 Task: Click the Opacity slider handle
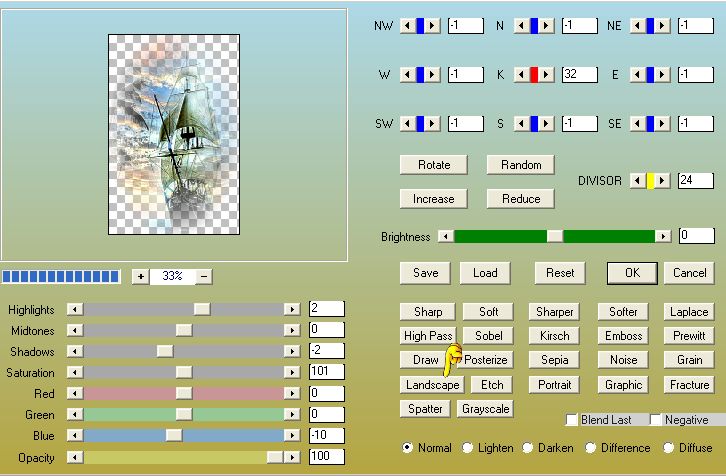[x=275, y=457]
